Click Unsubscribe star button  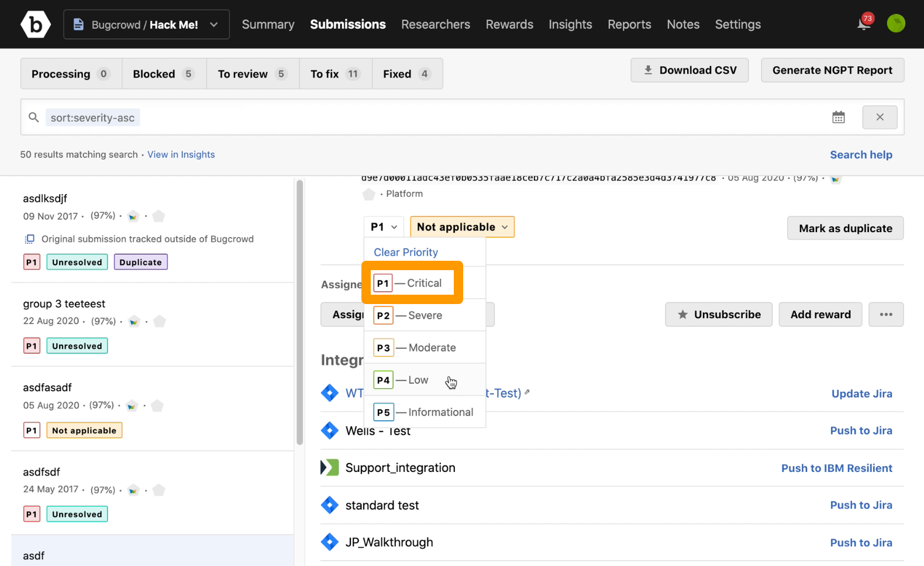click(719, 315)
